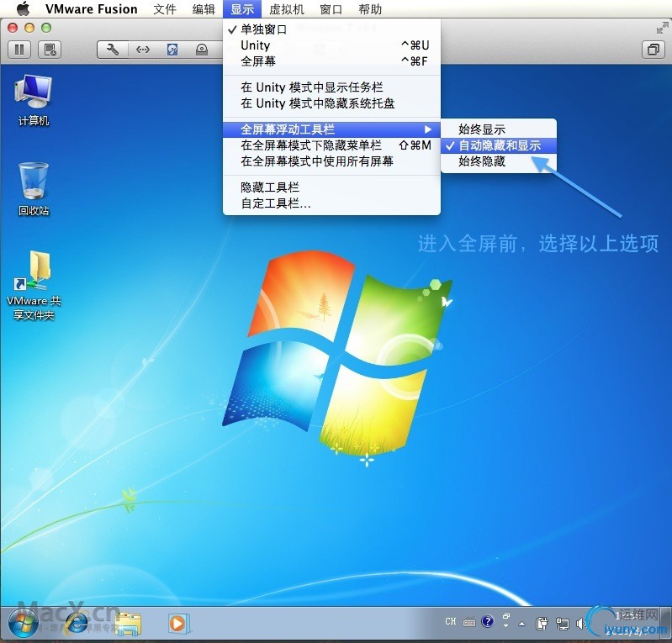Open the snapshots toolbar button
The image size is (672, 643).
coord(50,50)
